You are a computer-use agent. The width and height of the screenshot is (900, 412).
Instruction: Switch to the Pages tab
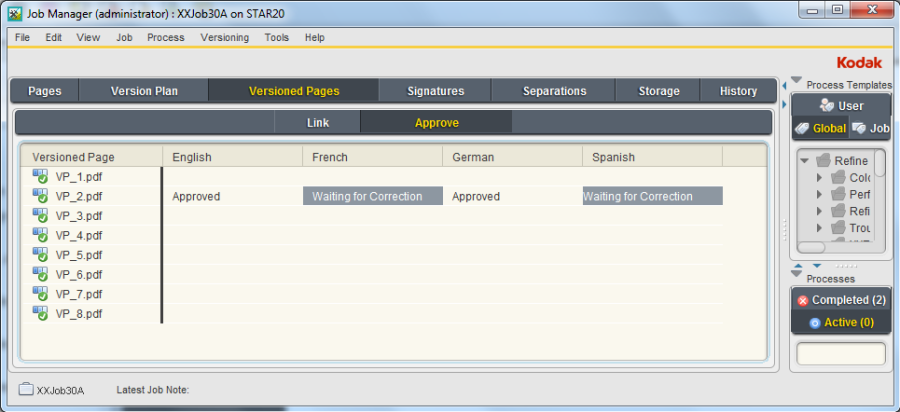(45, 91)
